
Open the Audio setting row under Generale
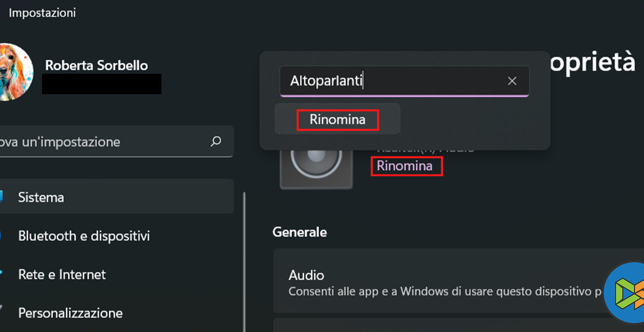(439, 282)
